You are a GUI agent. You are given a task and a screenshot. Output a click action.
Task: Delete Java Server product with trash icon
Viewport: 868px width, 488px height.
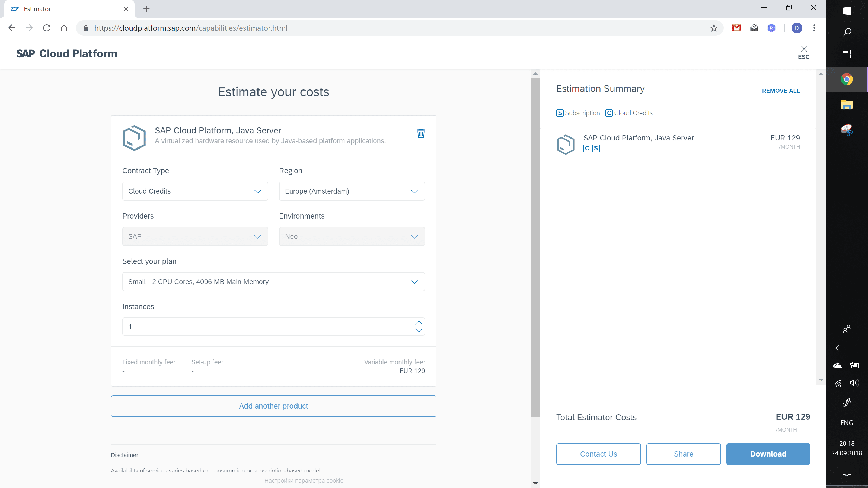(x=421, y=133)
